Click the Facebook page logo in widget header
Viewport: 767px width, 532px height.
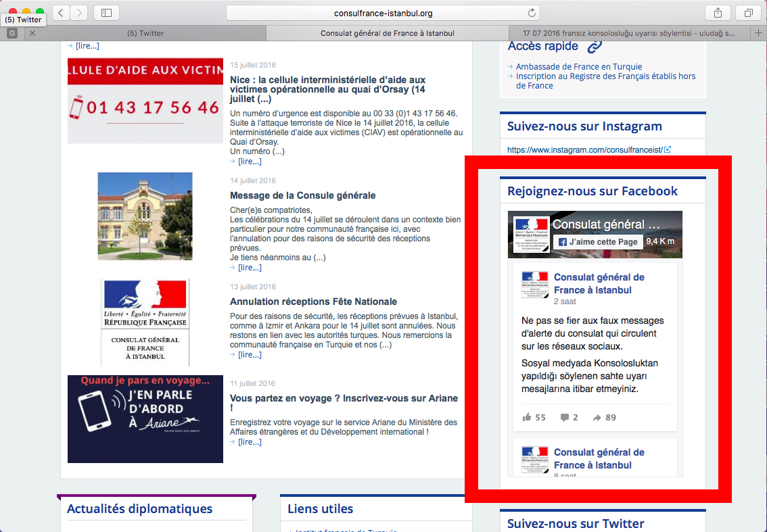tap(531, 235)
